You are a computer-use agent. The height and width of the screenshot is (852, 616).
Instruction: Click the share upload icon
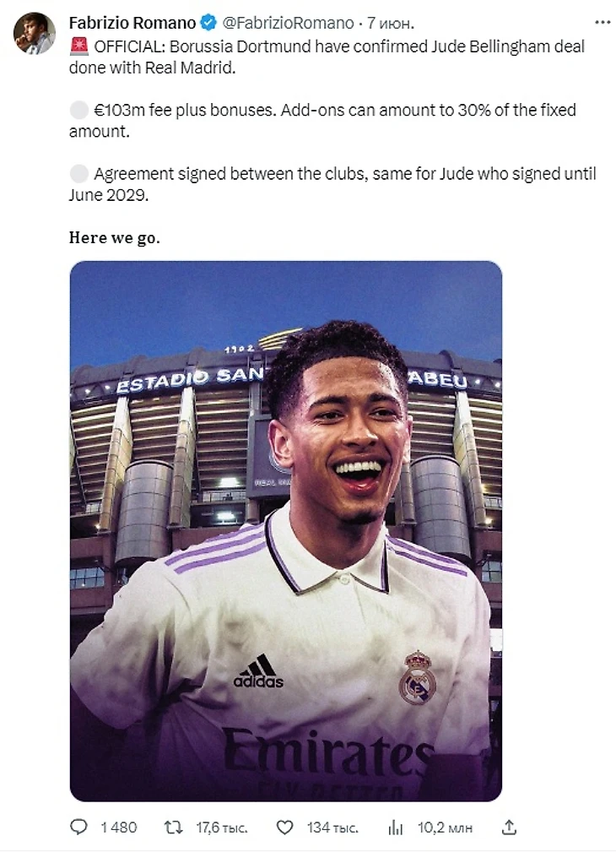[509, 828]
